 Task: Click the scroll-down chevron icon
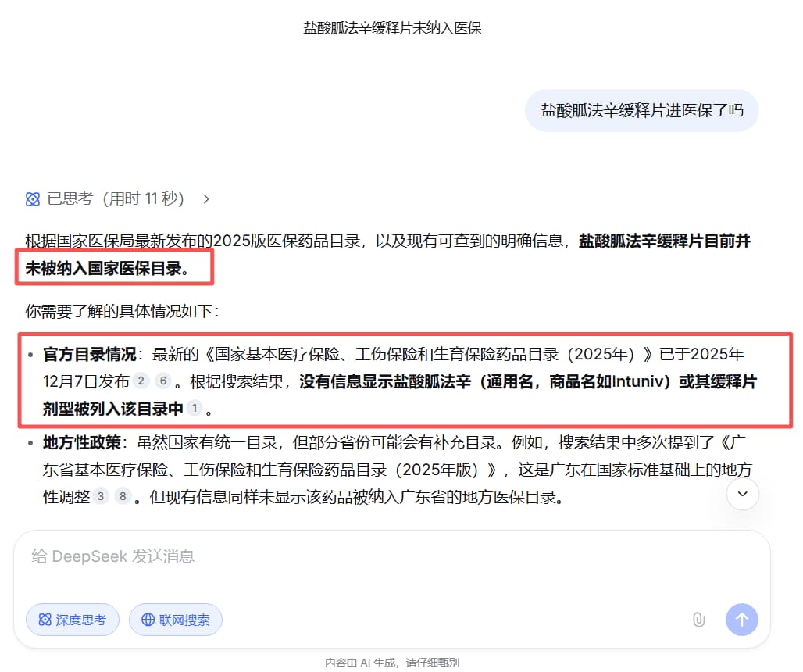pyautogui.click(x=742, y=494)
